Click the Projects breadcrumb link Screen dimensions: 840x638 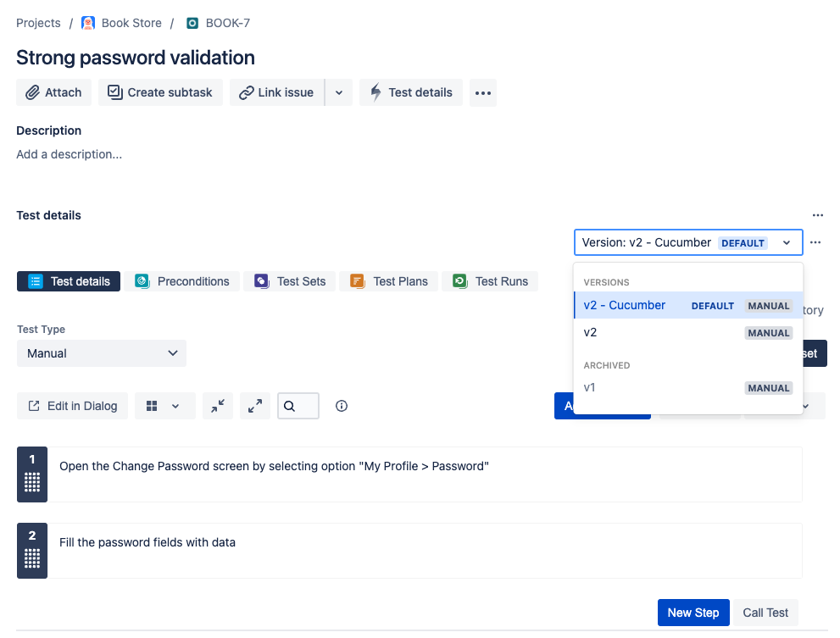(39, 23)
